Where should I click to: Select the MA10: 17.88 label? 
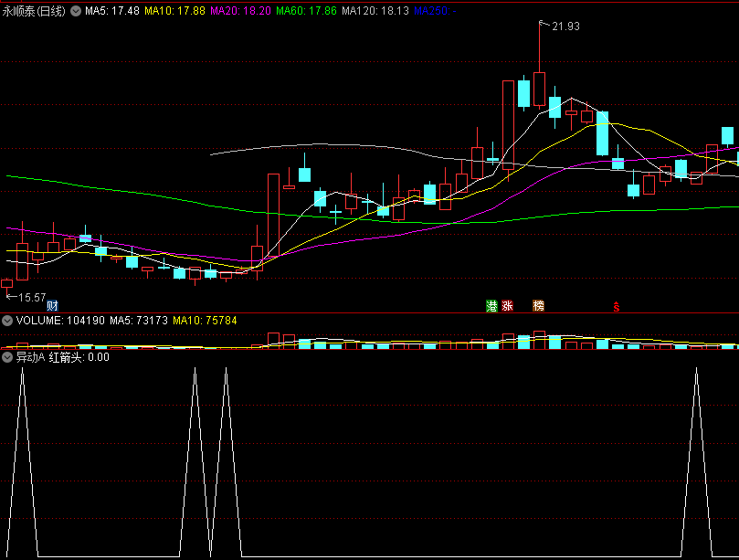(174, 11)
